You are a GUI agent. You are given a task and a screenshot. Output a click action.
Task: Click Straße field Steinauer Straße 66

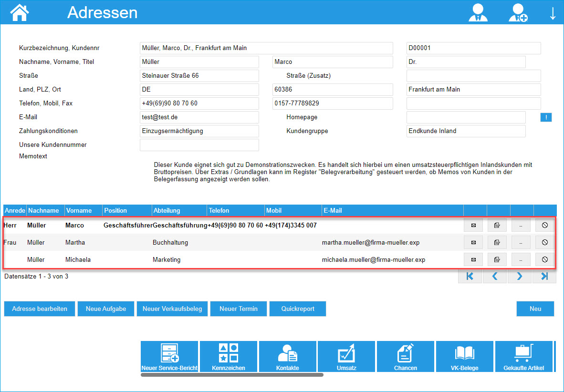(x=199, y=76)
